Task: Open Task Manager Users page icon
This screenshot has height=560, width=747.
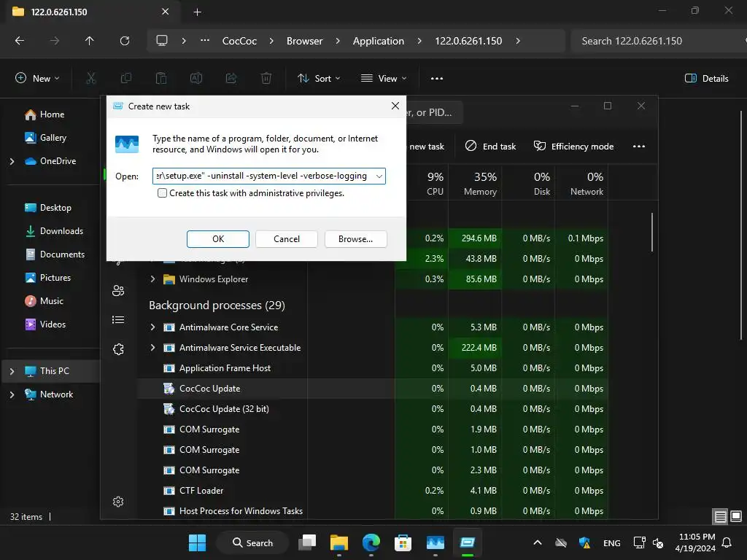Action: click(118, 290)
